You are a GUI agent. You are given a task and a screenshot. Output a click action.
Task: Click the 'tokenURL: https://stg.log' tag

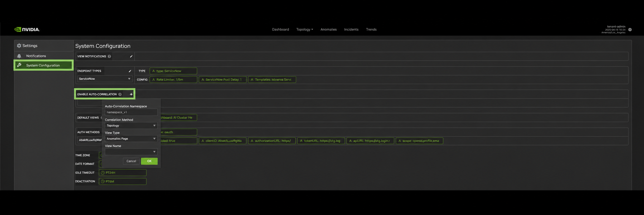tap(321, 141)
